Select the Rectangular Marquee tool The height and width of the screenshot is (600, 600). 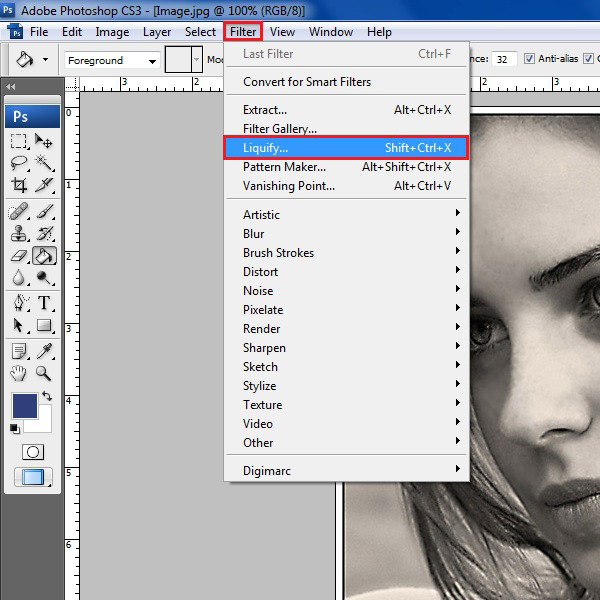click(19, 141)
